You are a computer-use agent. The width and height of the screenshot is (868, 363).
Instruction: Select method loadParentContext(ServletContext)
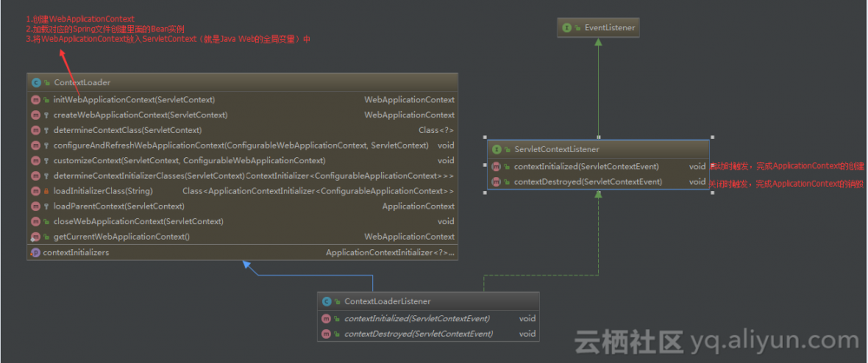pyautogui.click(x=119, y=206)
